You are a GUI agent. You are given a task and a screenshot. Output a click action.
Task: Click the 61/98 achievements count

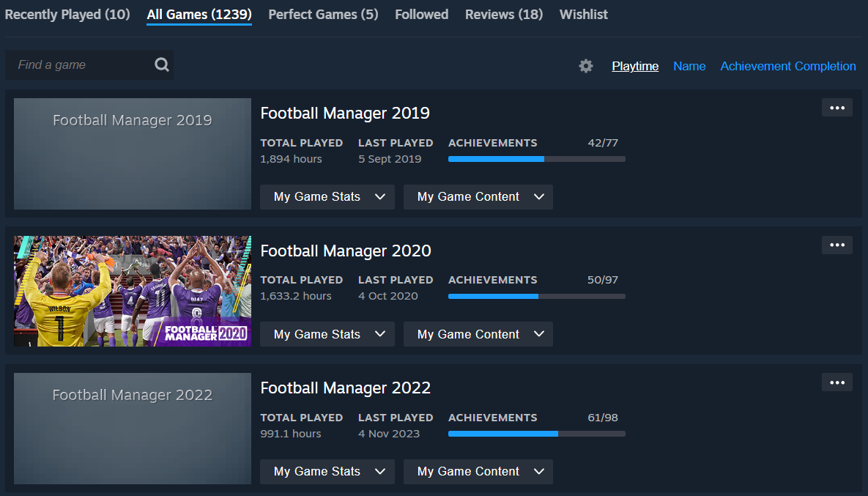point(603,418)
